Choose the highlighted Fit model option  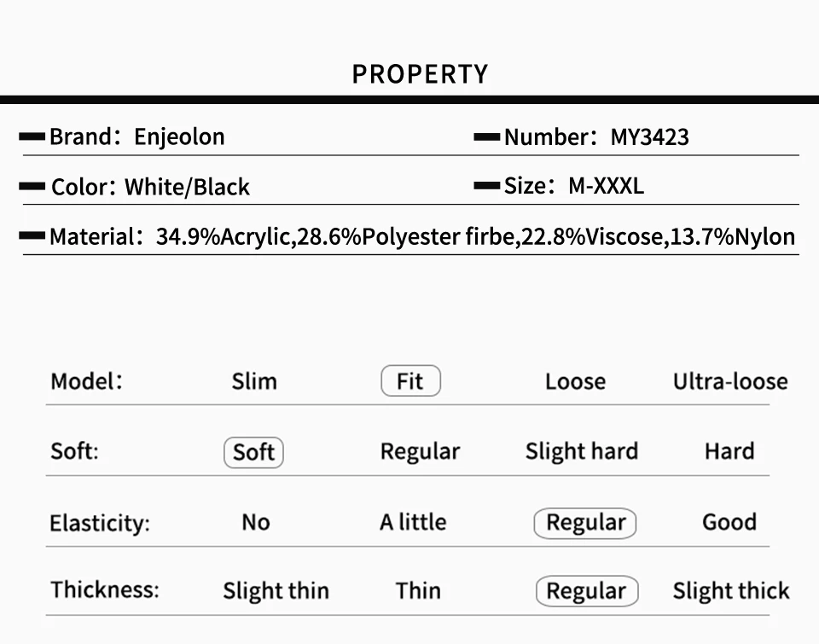[410, 380]
